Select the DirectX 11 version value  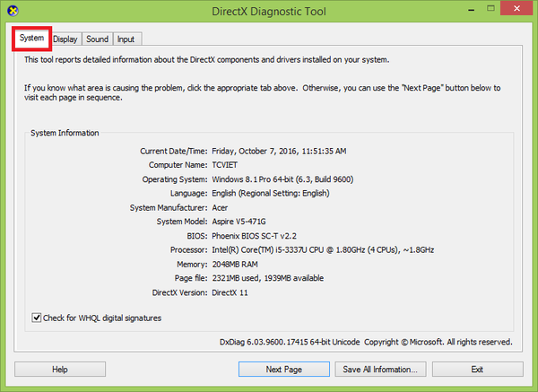point(230,292)
